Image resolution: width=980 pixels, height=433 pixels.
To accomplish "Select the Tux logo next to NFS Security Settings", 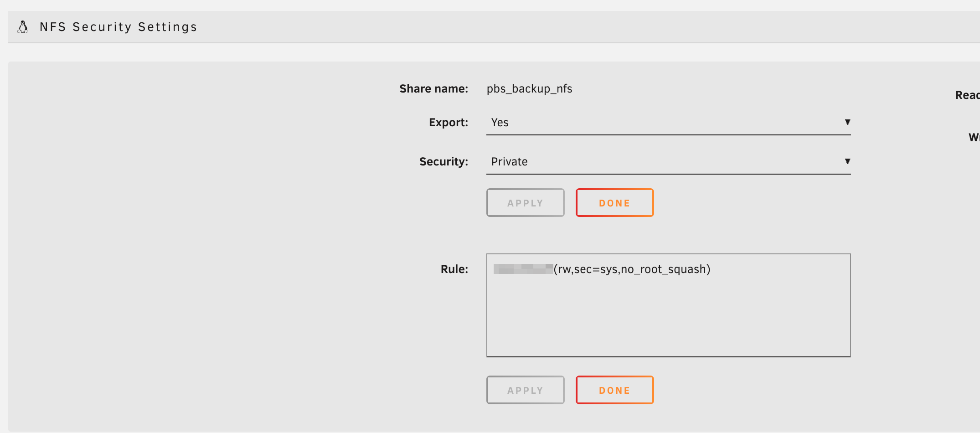I will (23, 27).
